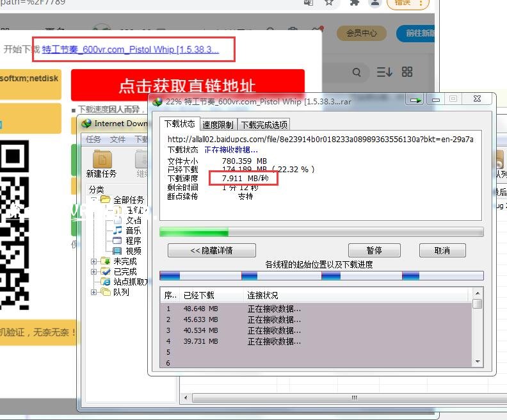
Task: Open the 下载完成选项 tab
Action: tap(264, 125)
